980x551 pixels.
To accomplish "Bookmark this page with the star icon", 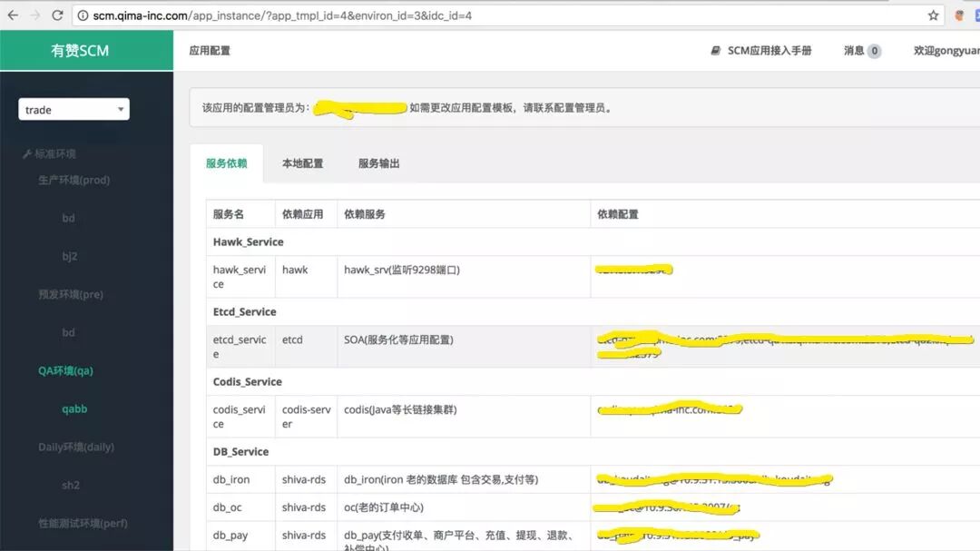I will tap(933, 15).
